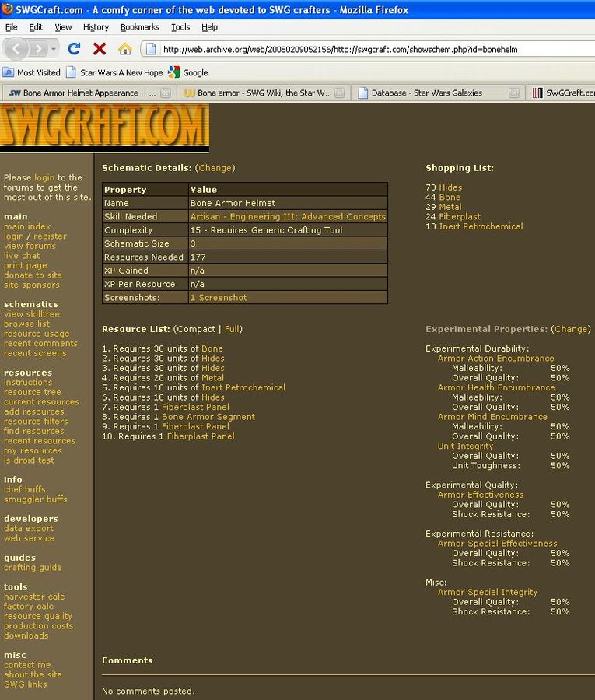The width and height of the screenshot is (595, 700).
Task: Open the Tools menu
Action: coord(180,26)
